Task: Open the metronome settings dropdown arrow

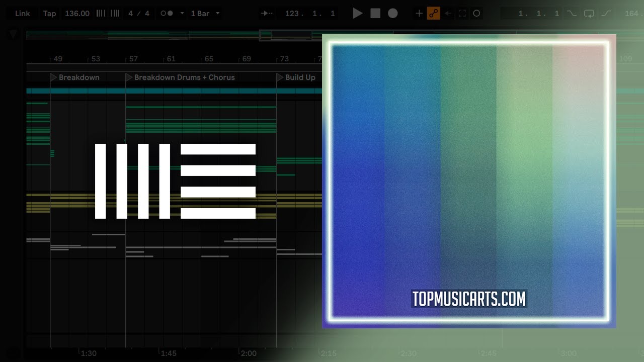Action: coord(182,14)
